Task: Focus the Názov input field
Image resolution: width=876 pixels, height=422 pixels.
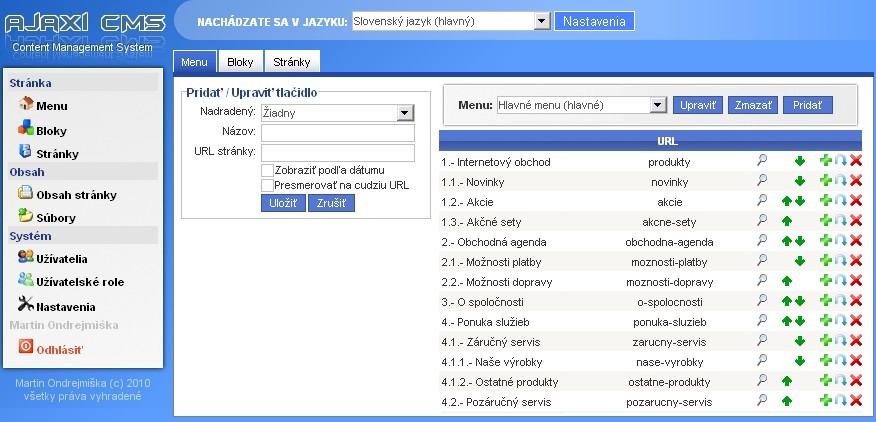Action: (337, 132)
